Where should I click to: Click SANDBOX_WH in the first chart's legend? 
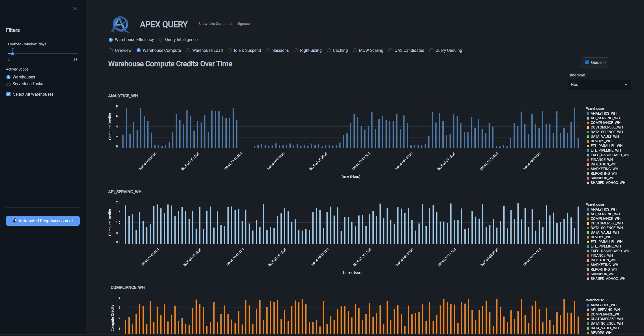point(600,178)
